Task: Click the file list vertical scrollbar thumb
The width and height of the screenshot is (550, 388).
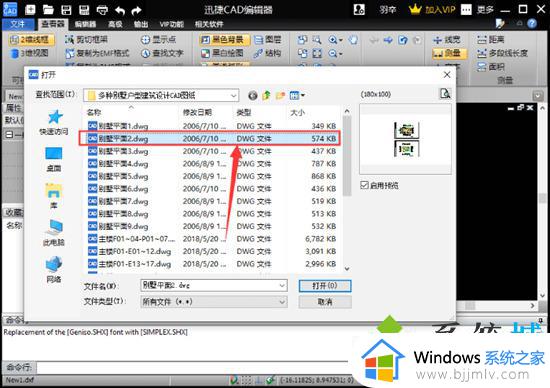Action: (347, 156)
